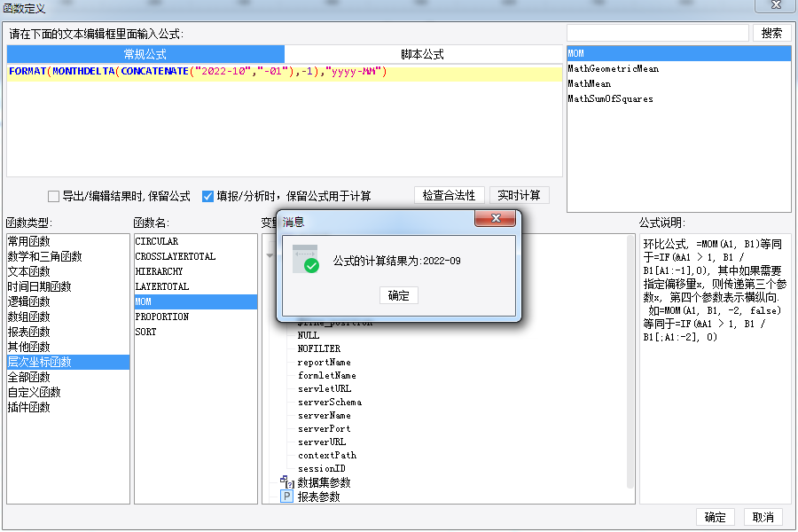
Task: Select serverName variable
Action: coord(325,416)
